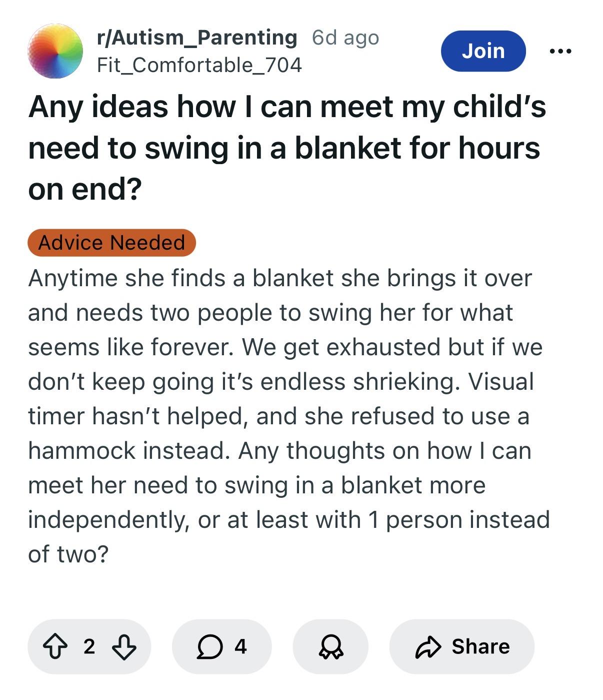The width and height of the screenshot is (603, 700).
Task: Give an award using the ribbon icon
Action: (x=330, y=646)
